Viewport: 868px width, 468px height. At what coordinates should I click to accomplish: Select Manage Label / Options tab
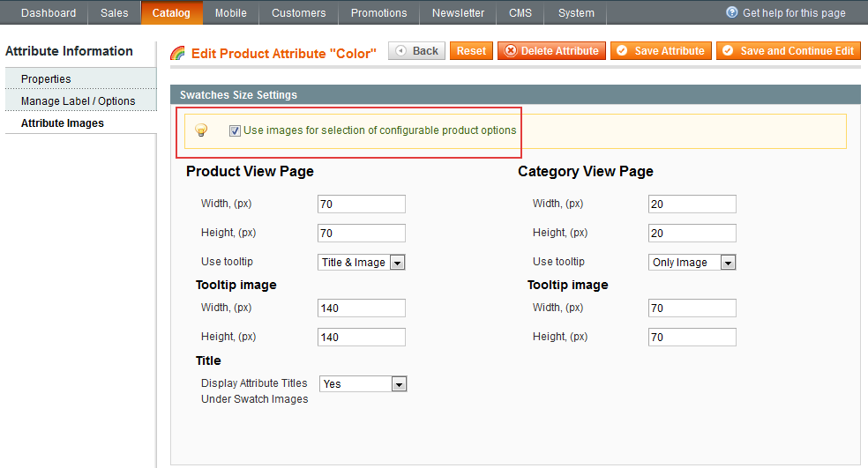tap(79, 101)
